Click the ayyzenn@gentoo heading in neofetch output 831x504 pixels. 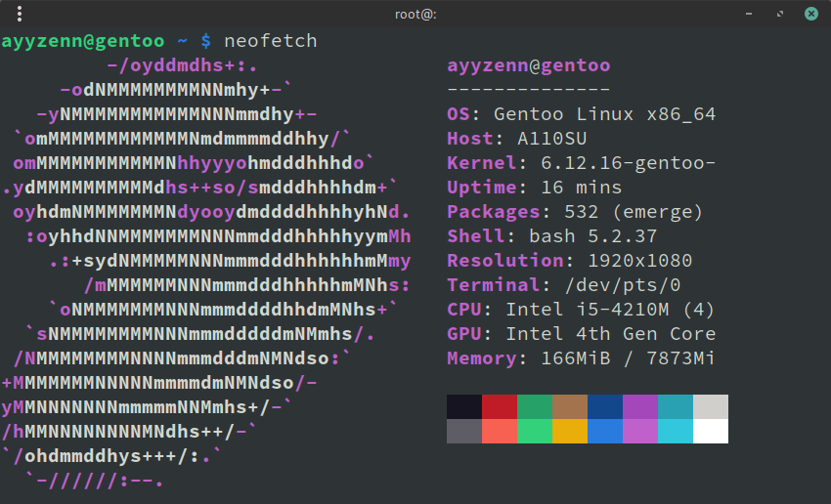(528, 65)
